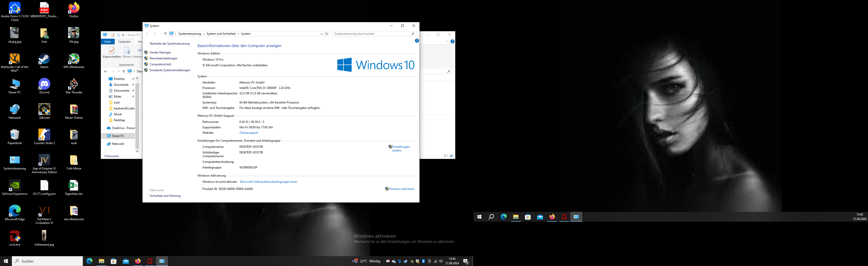This screenshot has height=266, width=868.
Task: Click the refresh icon in address bar
Action: coord(326,34)
